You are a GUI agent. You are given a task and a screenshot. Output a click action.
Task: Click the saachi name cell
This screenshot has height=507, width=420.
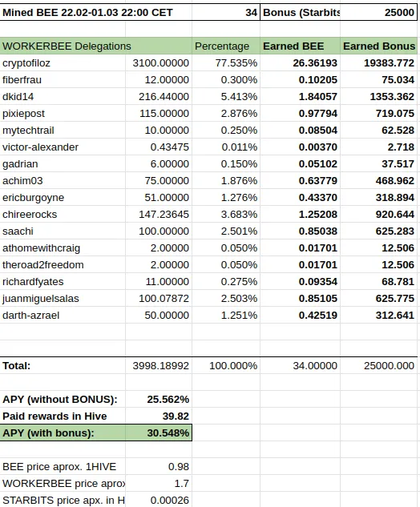(63, 231)
